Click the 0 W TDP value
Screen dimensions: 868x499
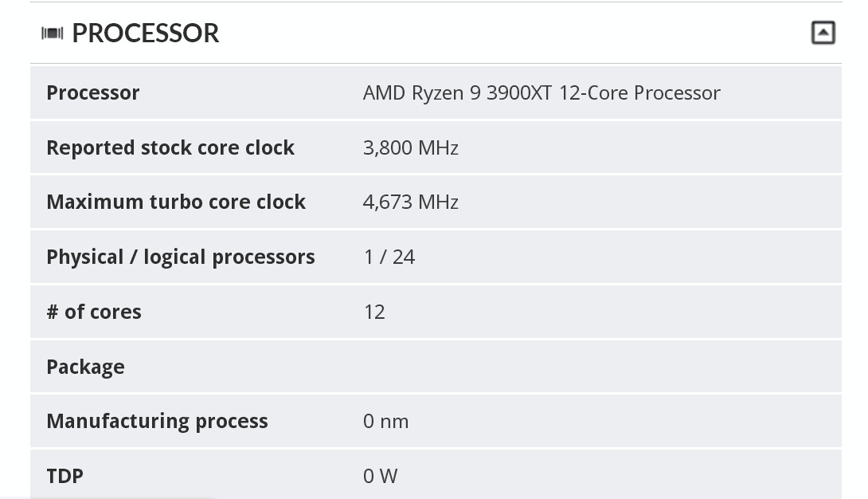click(x=381, y=477)
